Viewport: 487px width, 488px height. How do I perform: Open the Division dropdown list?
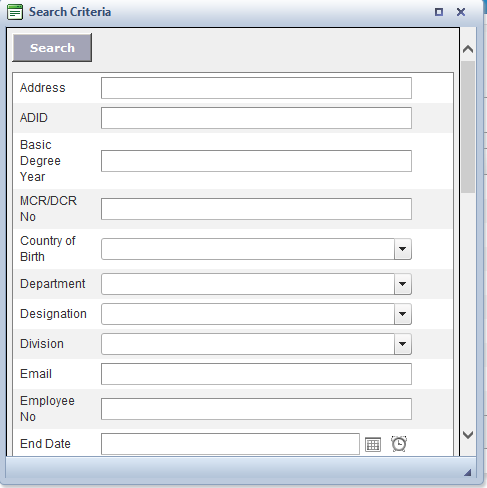403,344
